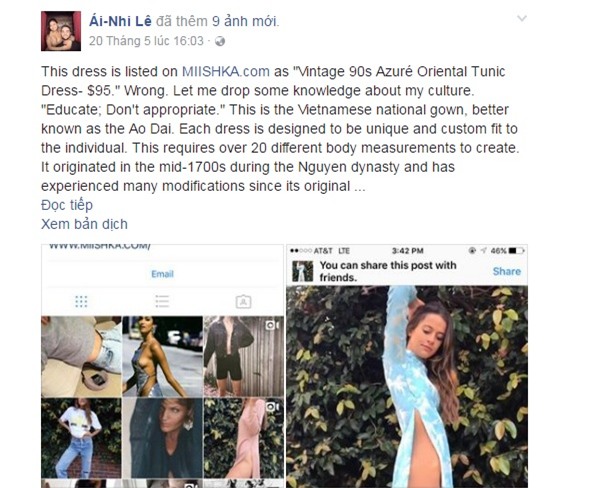
Task: Open the small thumbnail beside share prompt
Action: (x=303, y=271)
